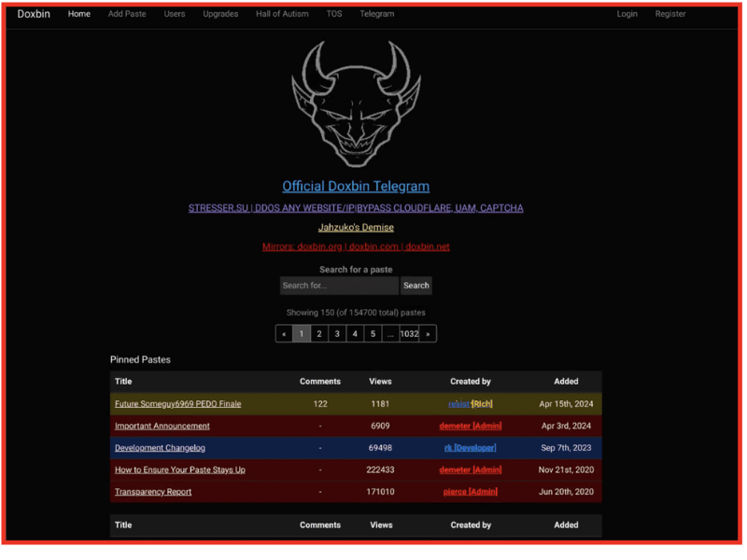The height and width of the screenshot is (560, 747).
Task: Go to next page with » arrow
Action: 428,334
